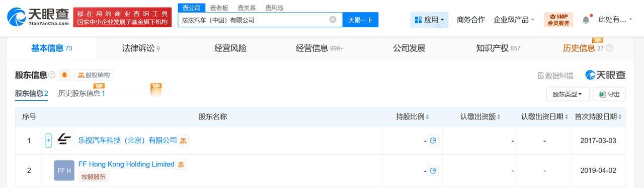Screen dimensions: 644x188
Task: Open 商务合作 link in header
Action: tap(471, 20)
